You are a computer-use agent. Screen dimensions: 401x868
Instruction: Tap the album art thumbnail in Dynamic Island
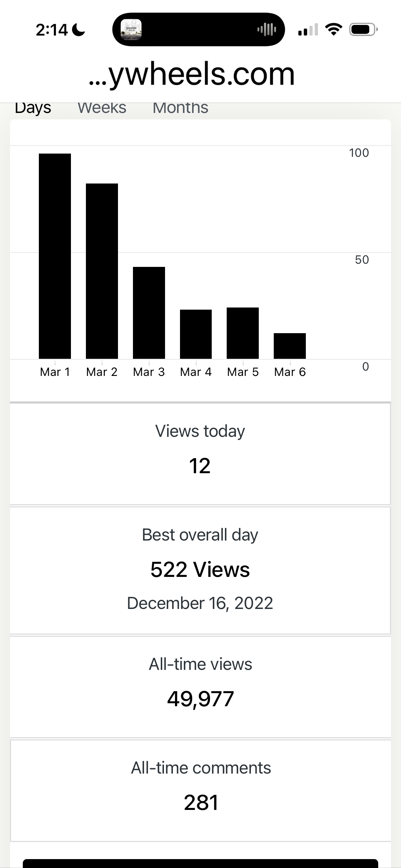pos(131,29)
